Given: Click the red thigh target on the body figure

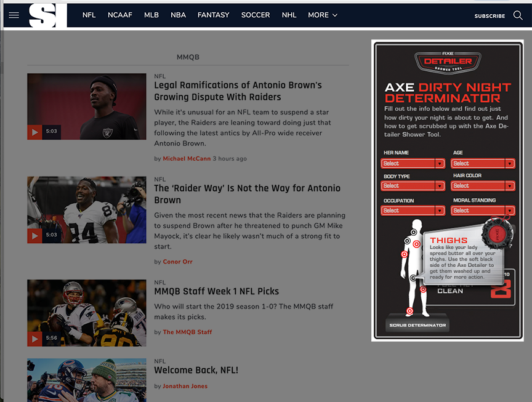Looking at the screenshot, I should (x=423, y=289).
